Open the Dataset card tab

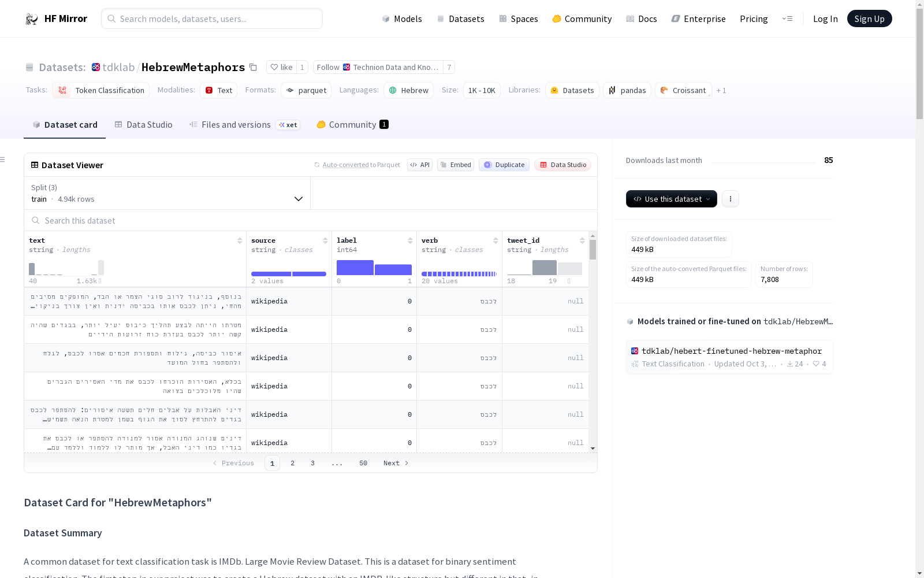pos(65,125)
